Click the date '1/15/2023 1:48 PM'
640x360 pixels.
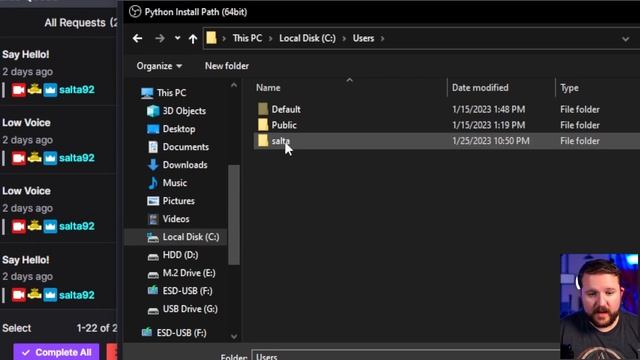point(488,109)
